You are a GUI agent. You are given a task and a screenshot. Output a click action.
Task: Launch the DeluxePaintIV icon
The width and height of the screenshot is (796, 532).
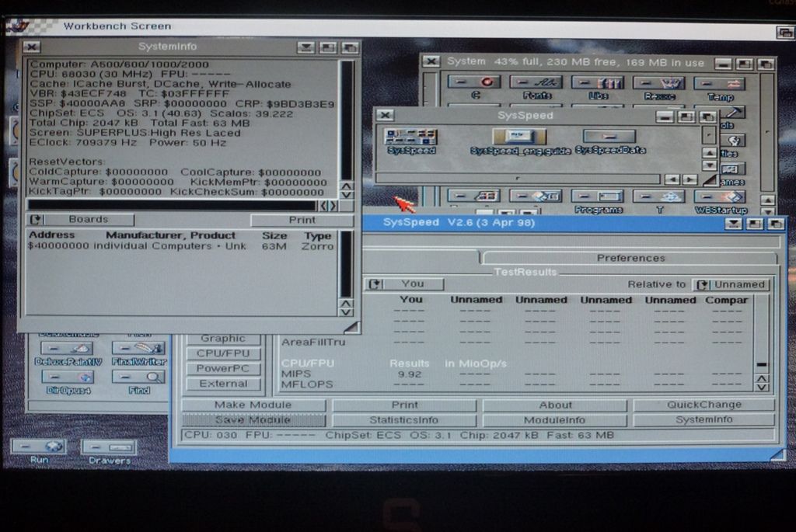68,349
